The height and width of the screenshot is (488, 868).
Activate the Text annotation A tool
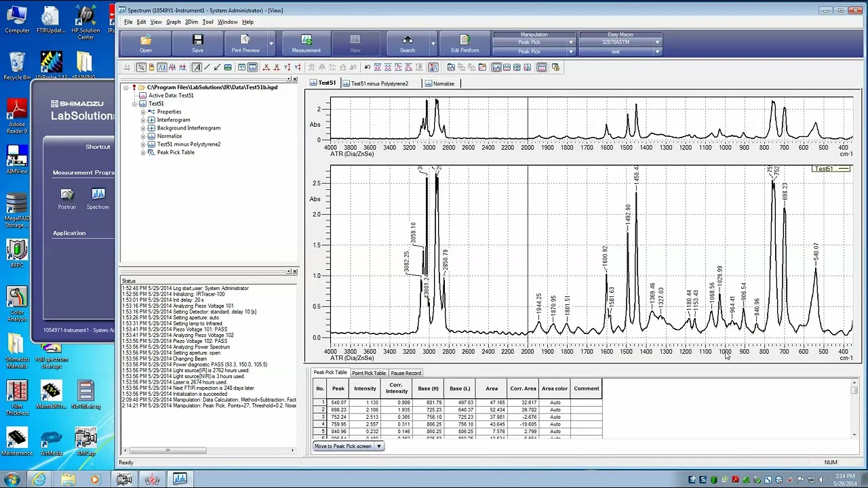point(197,67)
